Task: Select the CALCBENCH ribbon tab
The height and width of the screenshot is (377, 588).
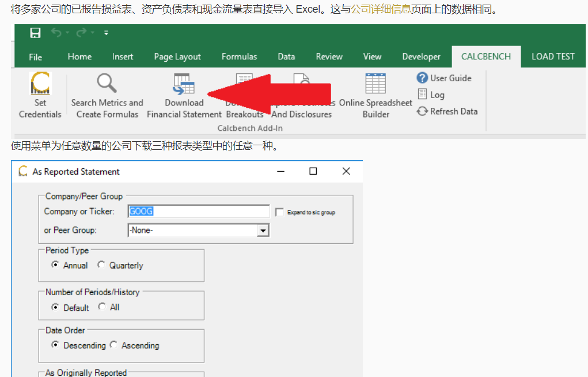Action: tap(486, 56)
